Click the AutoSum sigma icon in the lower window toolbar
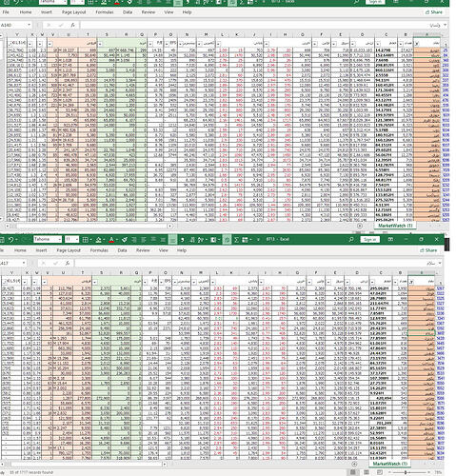Image resolution: width=456 pixels, height=476 pixels. pos(236,240)
